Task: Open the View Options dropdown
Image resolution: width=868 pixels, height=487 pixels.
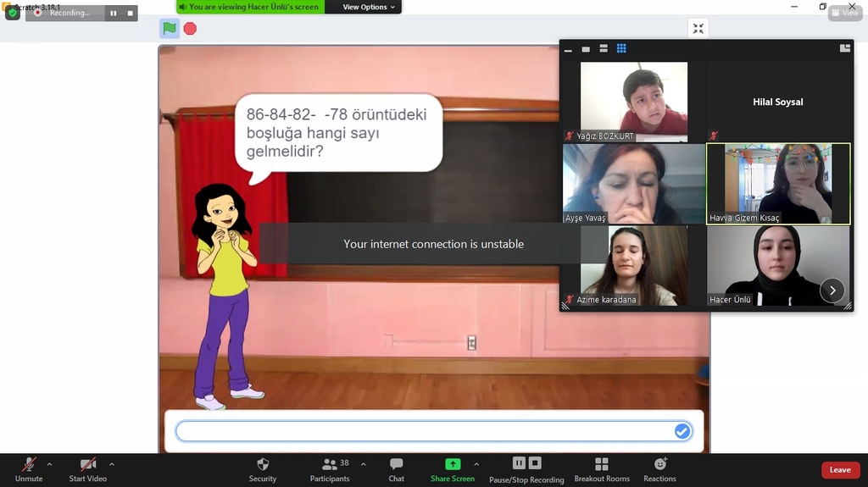Action: (369, 7)
